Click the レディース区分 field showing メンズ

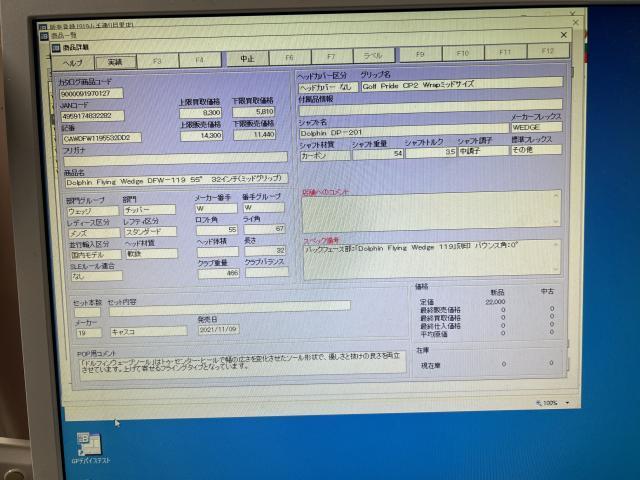[x=94, y=233]
